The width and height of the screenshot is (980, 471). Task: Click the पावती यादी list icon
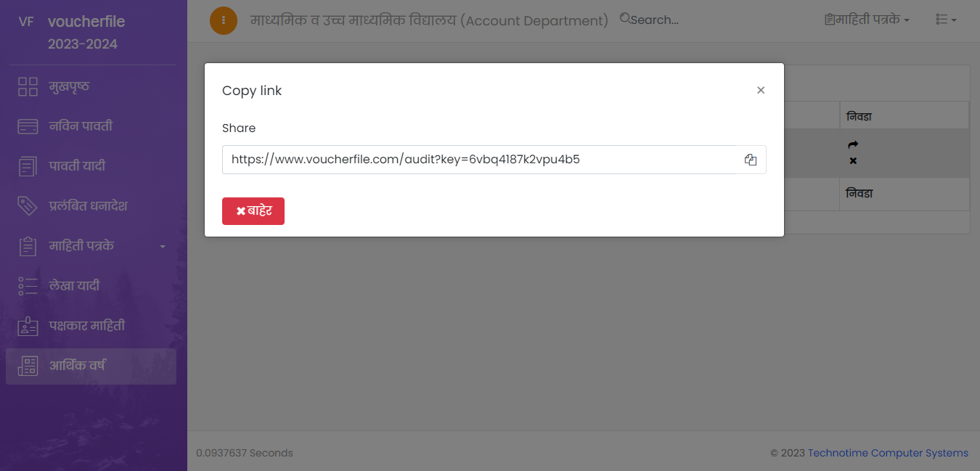tap(28, 166)
